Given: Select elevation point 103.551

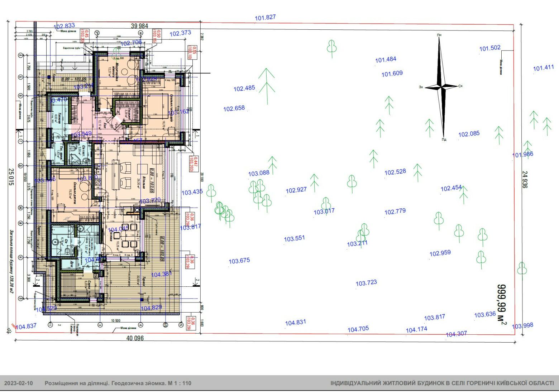Looking at the screenshot, I should point(294,238).
